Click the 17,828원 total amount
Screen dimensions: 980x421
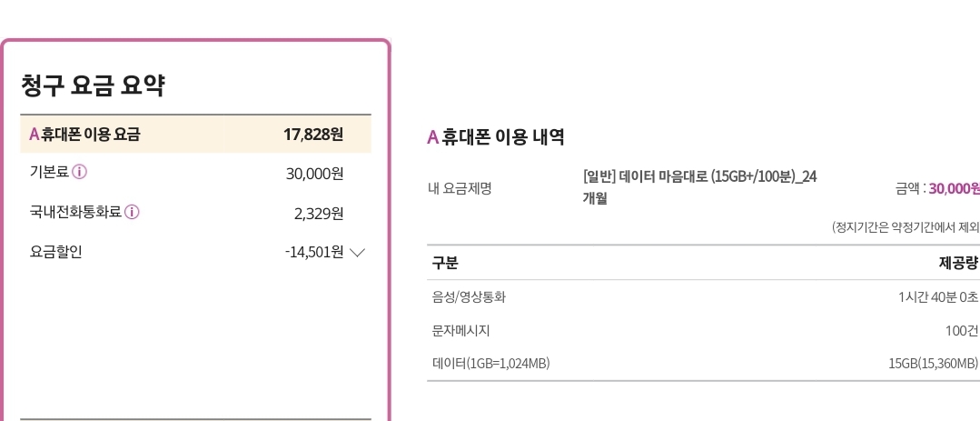click(x=313, y=135)
